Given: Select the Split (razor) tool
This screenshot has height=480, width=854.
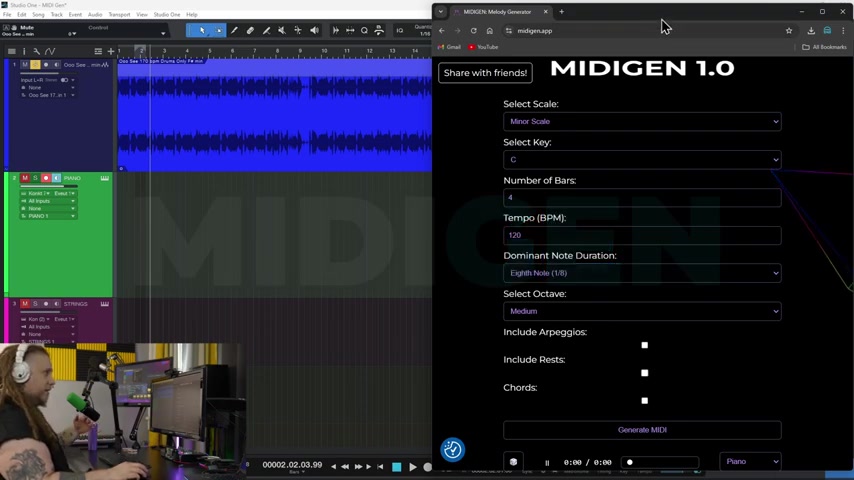Looking at the screenshot, I should tap(266, 31).
